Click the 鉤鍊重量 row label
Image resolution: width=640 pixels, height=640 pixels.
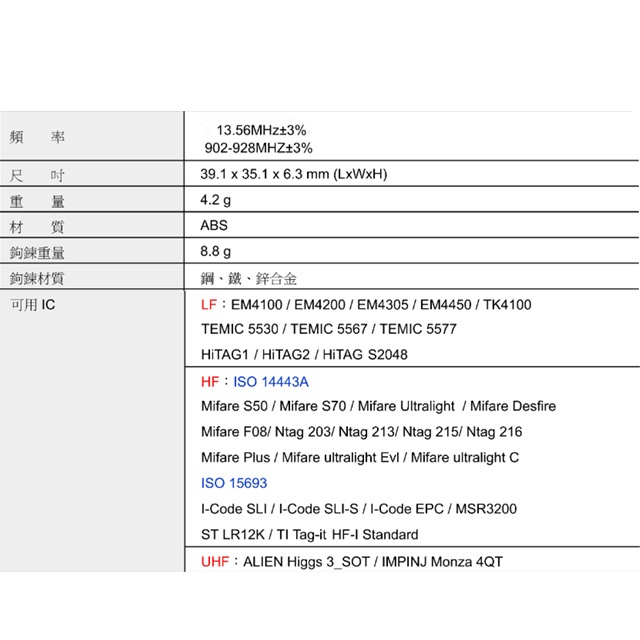(x=37, y=253)
